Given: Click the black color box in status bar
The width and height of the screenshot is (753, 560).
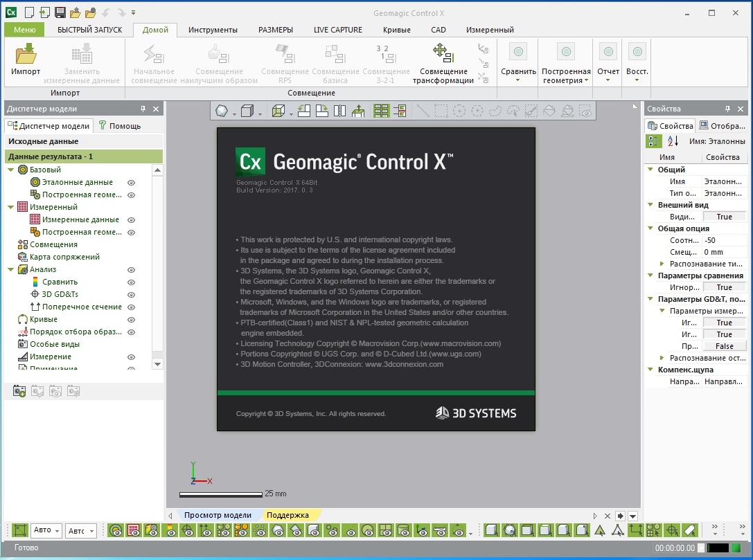Looking at the screenshot, I should [718, 548].
